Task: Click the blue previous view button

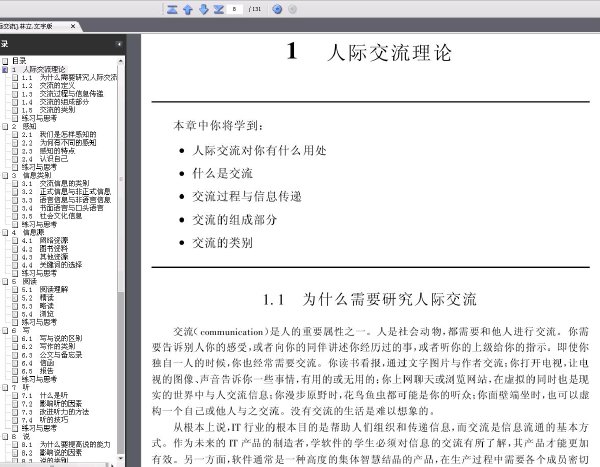Action: (277, 9)
